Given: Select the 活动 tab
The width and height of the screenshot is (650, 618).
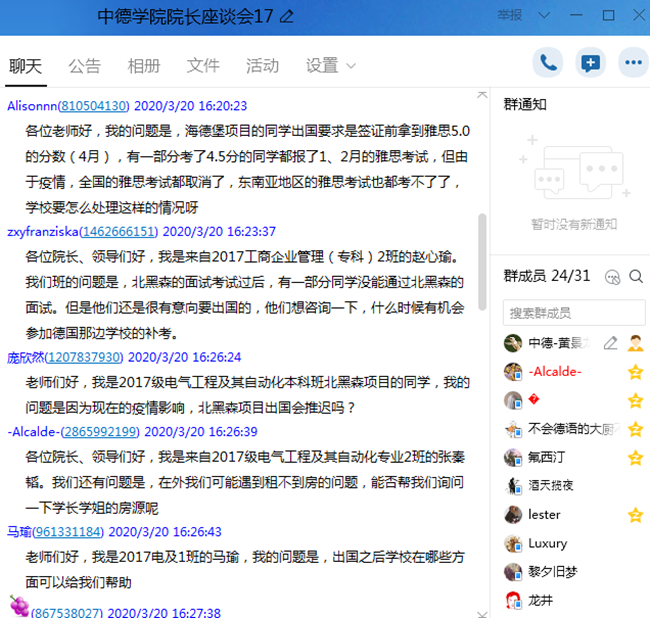Looking at the screenshot, I should 262,66.
